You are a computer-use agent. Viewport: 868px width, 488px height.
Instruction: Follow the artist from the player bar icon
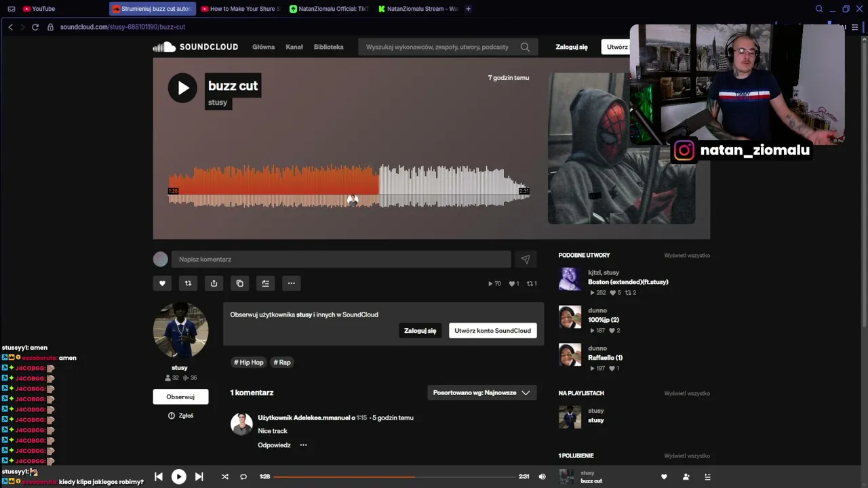point(686,476)
